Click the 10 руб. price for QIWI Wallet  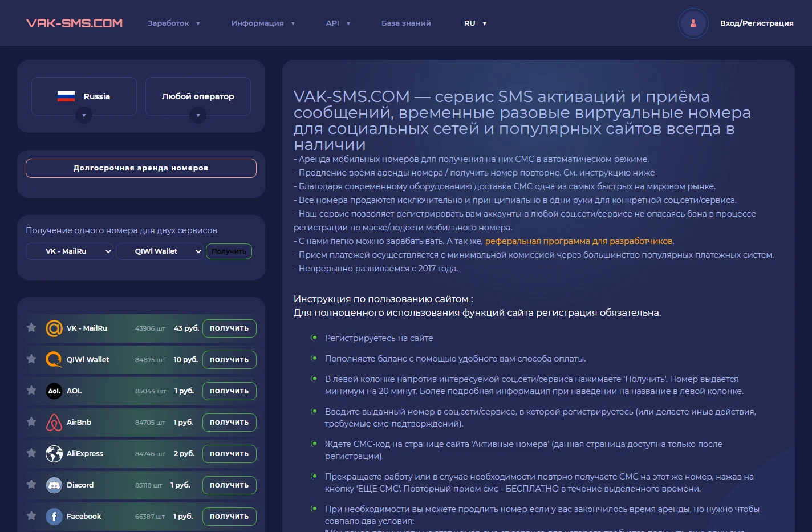click(x=186, y=360)
